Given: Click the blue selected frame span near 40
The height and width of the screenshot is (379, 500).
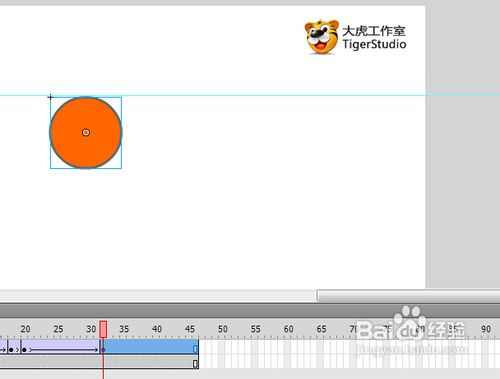Looking at the screenshot, I should pyautogui.click(x=149, y=347).
